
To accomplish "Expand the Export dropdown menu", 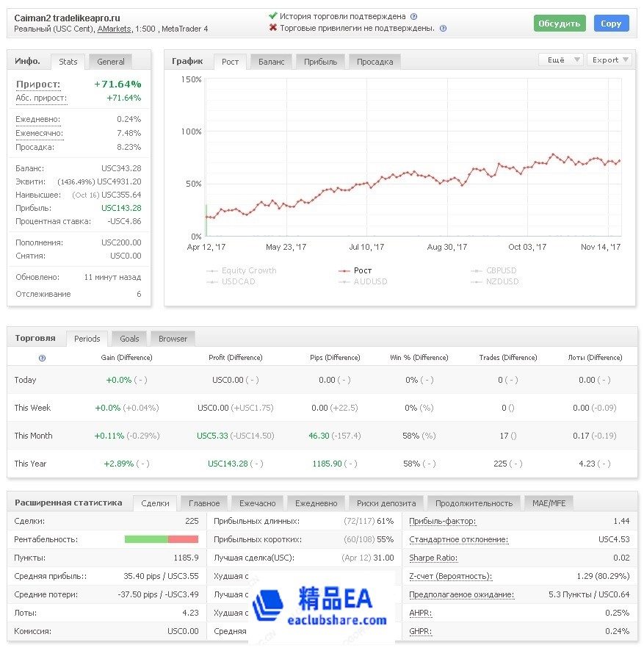I will point(610,60).
